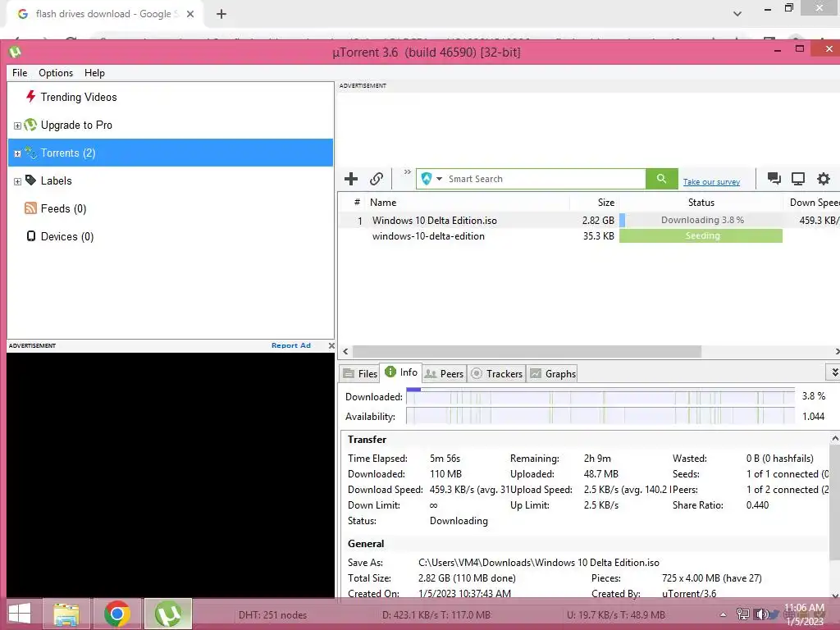This screenshot has height=630, width=840.
Task: Click the Downloaded pieces progress bar
Action: 600,396
